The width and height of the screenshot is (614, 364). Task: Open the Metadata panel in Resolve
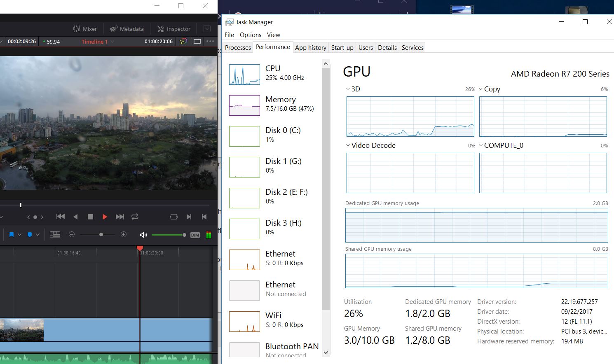pyautogui.click(x=127, y=29)
